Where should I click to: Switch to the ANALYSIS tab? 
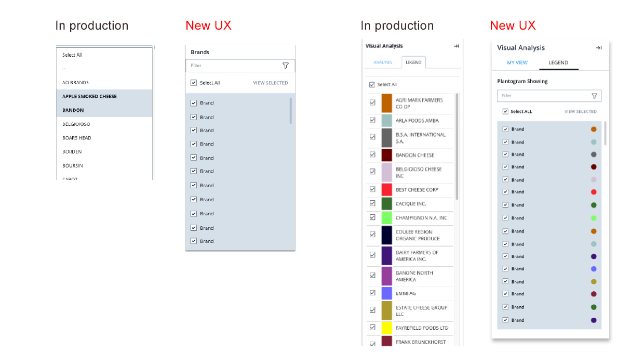(x=383, y=62)
